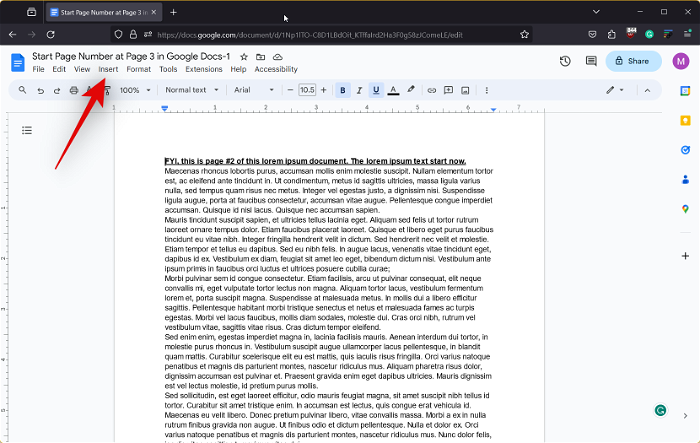Screen dimensions: 700x443
Task: Print the document
Action: point(74,91)
